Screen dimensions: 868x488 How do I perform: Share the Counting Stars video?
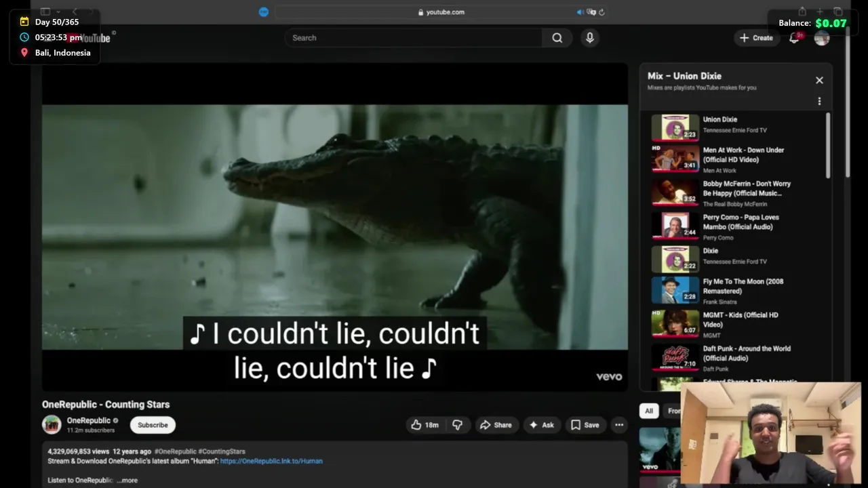click(x=496, y=425)
